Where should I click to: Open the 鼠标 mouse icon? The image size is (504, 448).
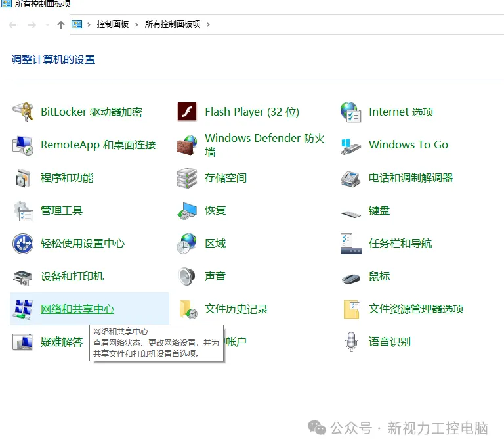click(351, 279)
